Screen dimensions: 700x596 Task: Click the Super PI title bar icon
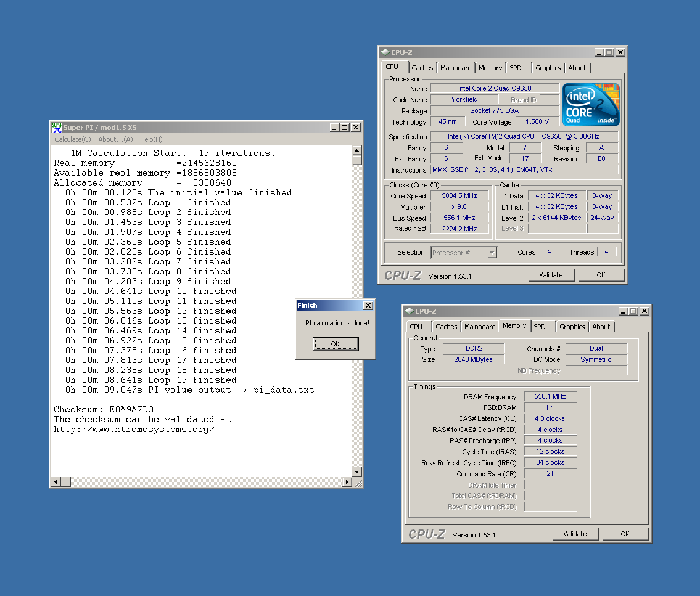click(x=57, y=128)
